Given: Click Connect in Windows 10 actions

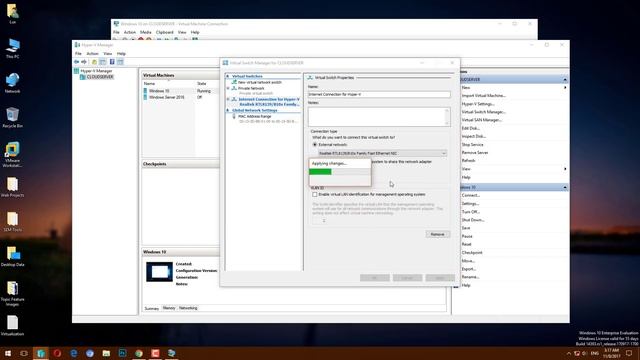Looking at the screenshot, I should point(471,196).
